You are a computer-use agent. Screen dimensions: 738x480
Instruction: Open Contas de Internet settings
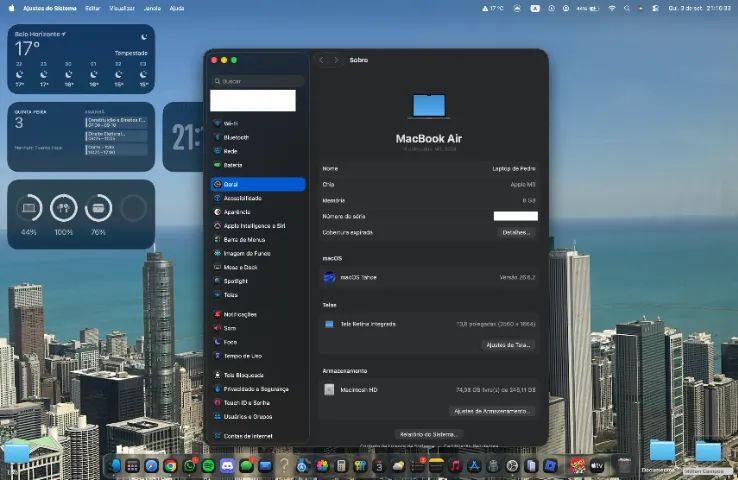[257, 436]
